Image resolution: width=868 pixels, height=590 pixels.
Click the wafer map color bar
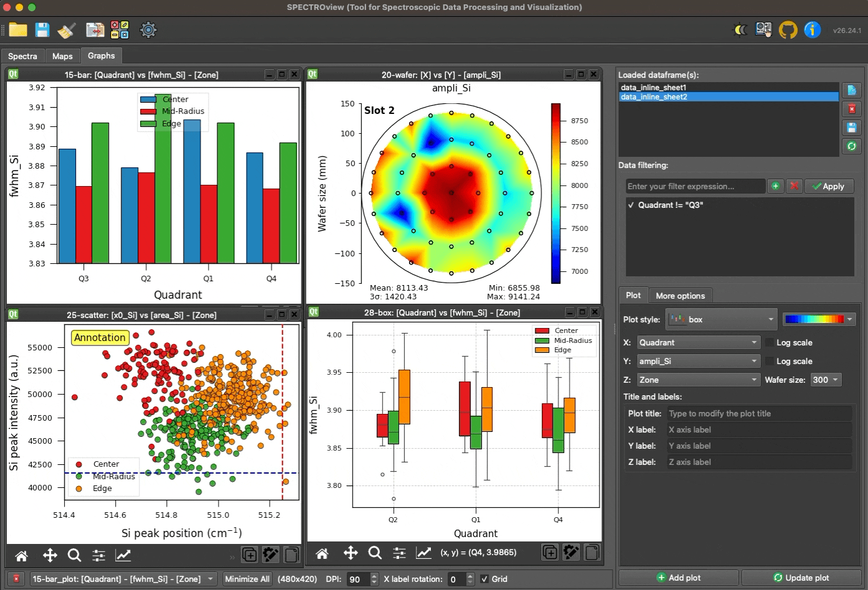(556, 193)
